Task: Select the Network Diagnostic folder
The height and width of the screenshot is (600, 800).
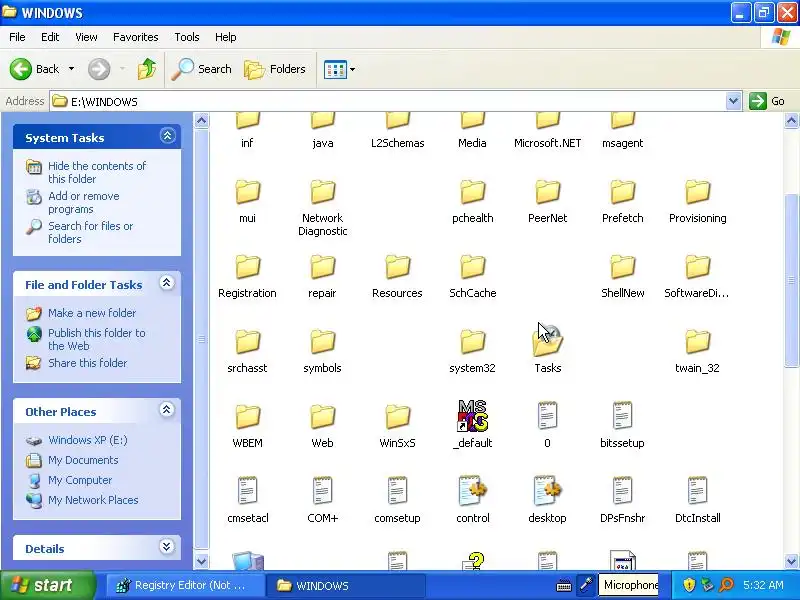Action: (322, 192)
